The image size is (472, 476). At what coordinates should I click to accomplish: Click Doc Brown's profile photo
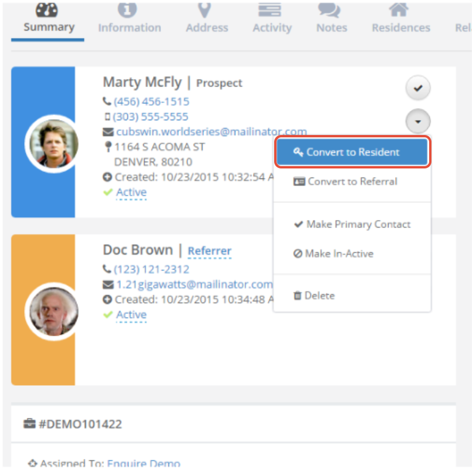(x=53, y=312)
